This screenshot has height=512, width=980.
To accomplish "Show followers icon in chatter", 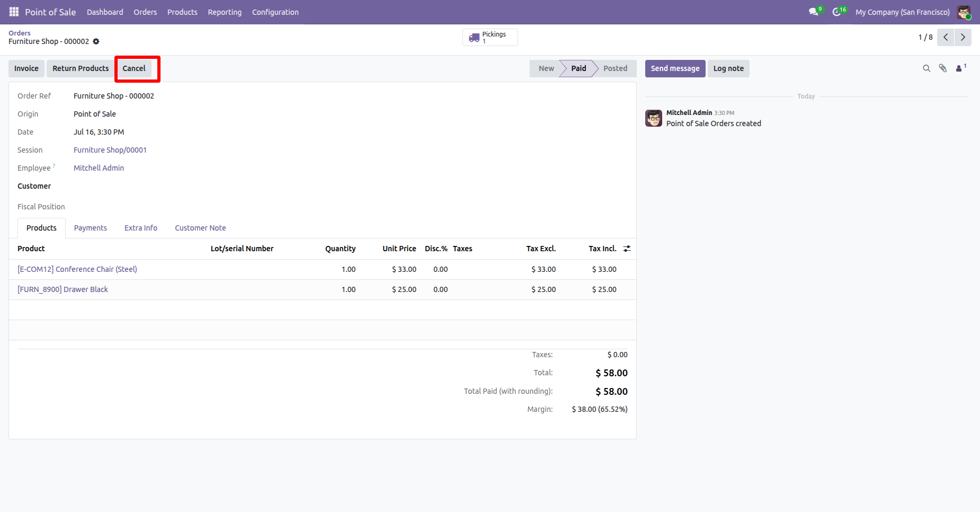I will click(960, 68).
